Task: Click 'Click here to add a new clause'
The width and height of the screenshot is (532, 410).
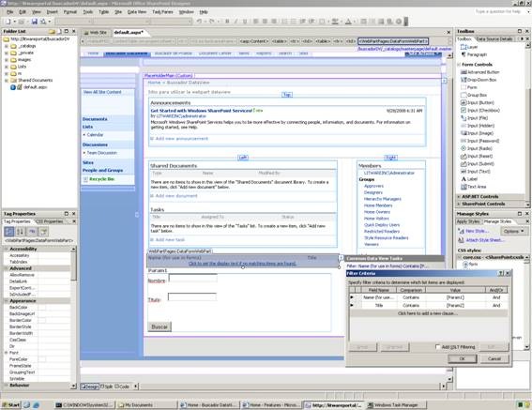Action: (x=428, y=313)
